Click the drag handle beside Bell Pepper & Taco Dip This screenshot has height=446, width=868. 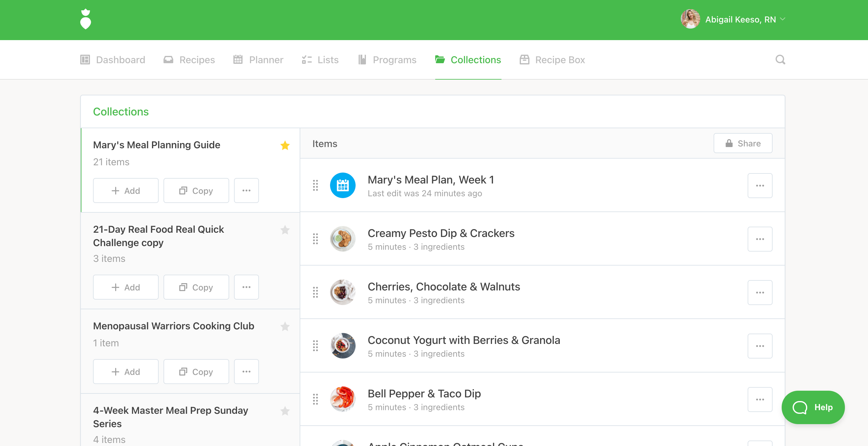[x=315, y=399]
